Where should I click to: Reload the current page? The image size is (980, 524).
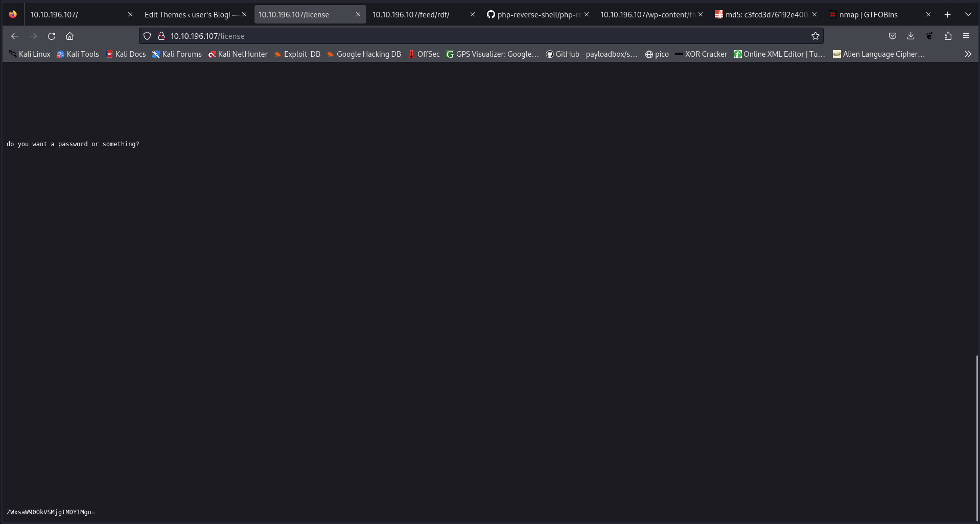click(52, 36)
